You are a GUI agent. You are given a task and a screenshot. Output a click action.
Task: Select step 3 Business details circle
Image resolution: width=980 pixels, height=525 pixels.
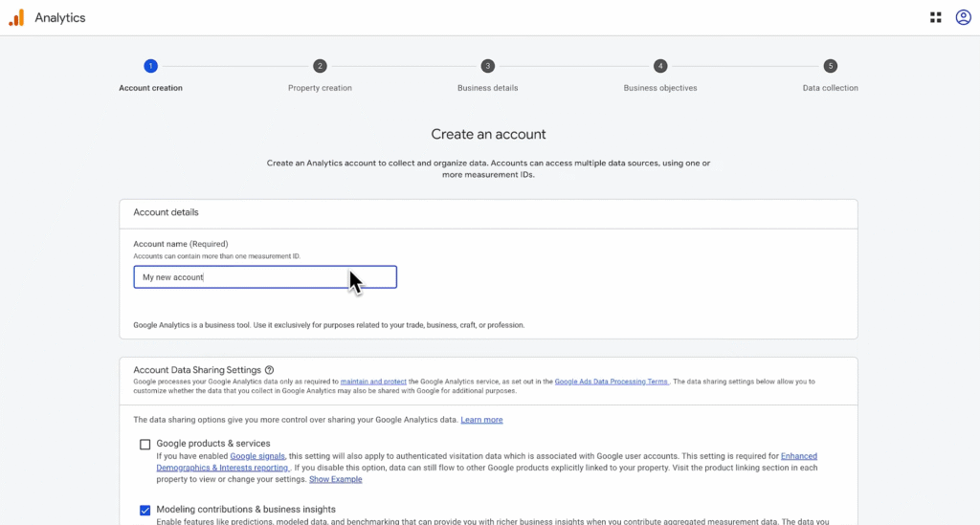point(487,66)
